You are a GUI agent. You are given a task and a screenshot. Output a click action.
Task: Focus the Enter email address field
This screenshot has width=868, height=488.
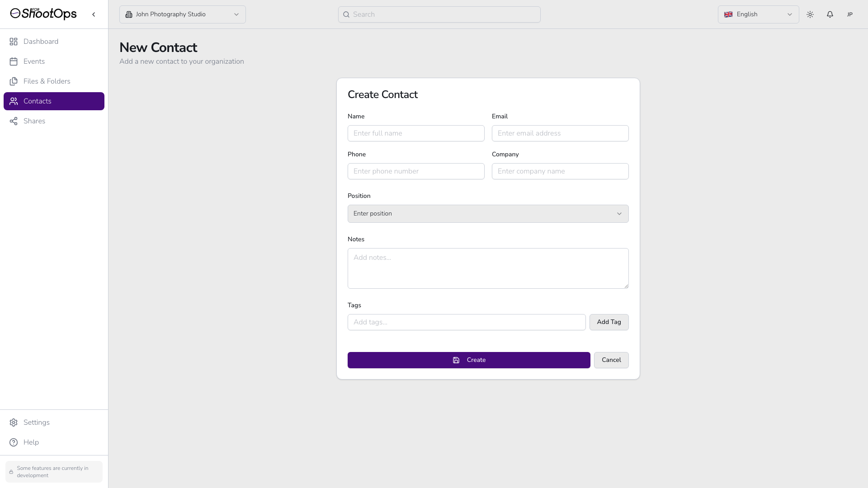point(560,133)
